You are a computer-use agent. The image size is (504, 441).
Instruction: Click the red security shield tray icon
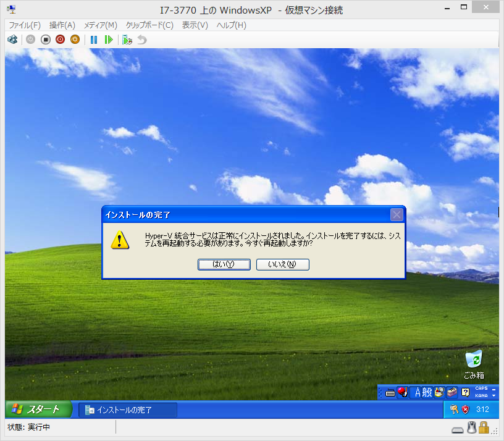(x=466, y=409)
